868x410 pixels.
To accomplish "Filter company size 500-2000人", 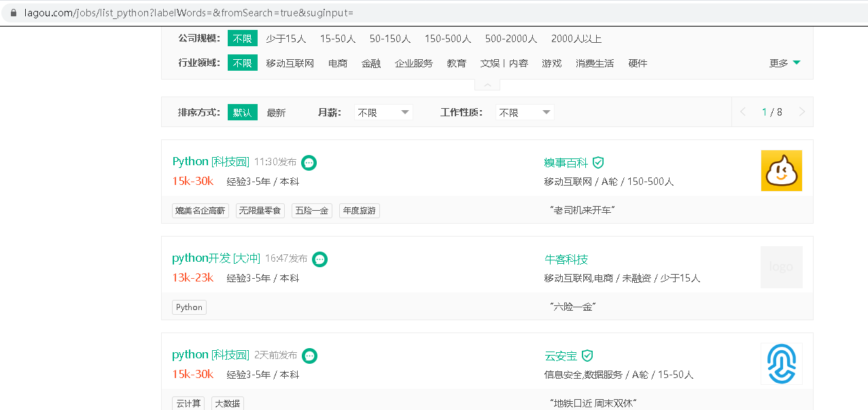I will click(511, 39).
